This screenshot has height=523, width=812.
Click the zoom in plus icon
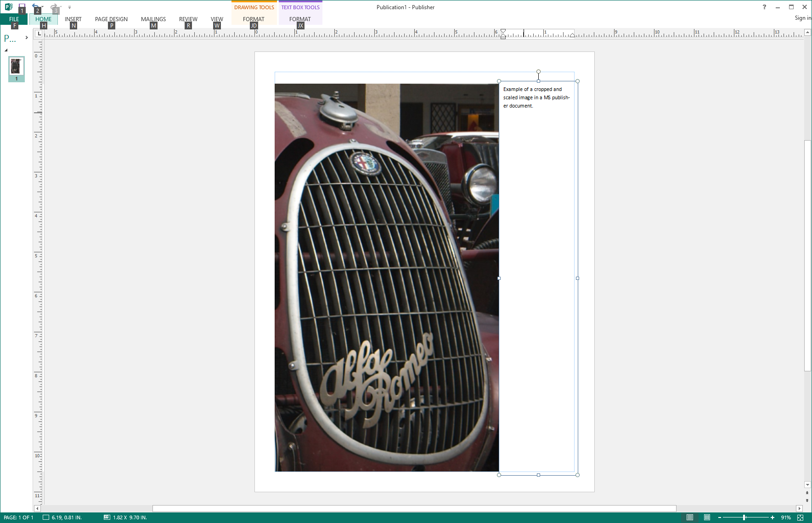point(773,517)
